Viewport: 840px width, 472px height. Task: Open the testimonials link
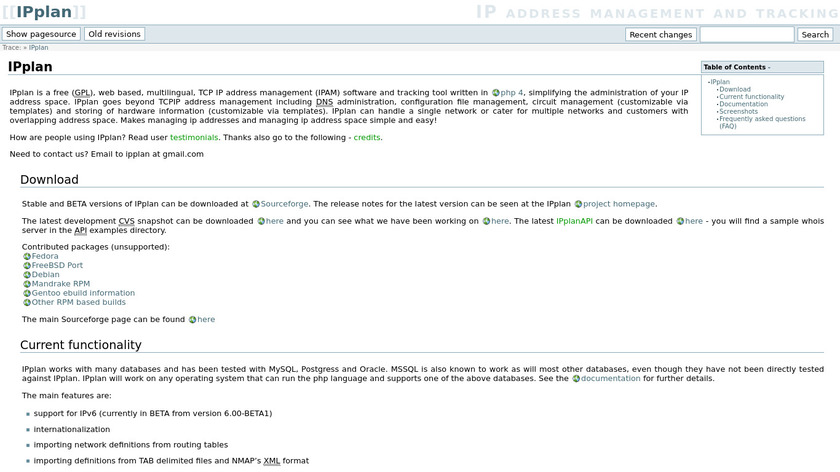[194, 138]
